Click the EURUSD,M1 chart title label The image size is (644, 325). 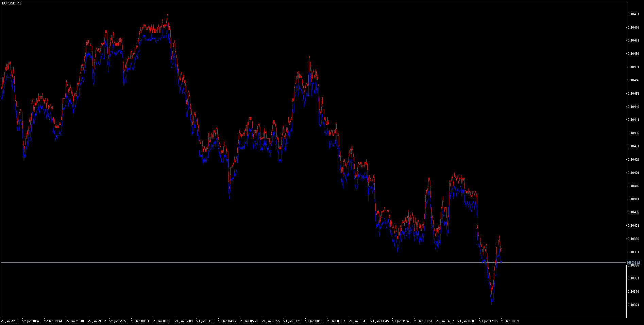[11, 3]
